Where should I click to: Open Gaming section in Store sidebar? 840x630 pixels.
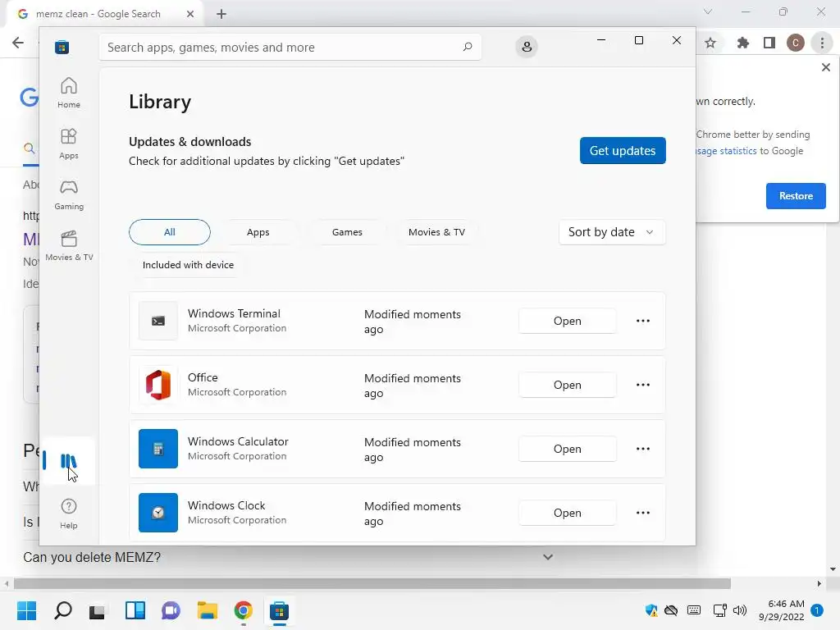(69, 194)
